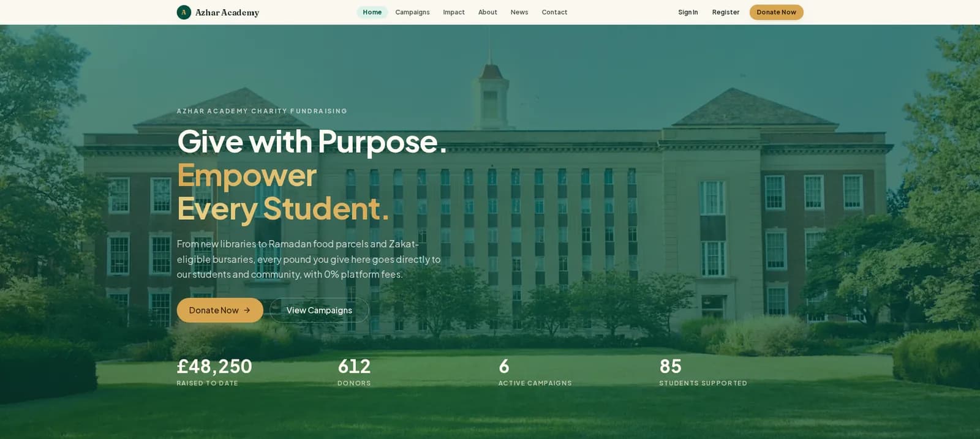Open the Azhar Academy brand name link
Viewport: 980px width, 439px height.
[227, 12]
